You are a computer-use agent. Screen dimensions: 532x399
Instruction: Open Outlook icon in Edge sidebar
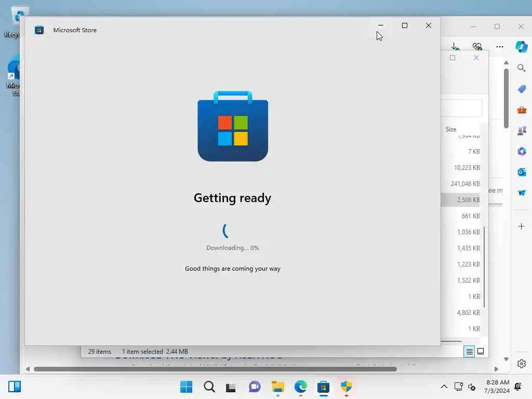[522, 172]
